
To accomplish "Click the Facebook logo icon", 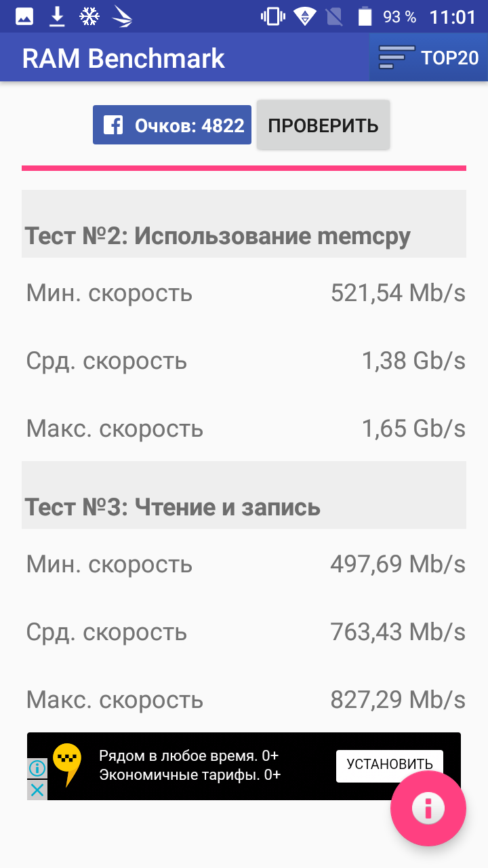I will [113, 125].
